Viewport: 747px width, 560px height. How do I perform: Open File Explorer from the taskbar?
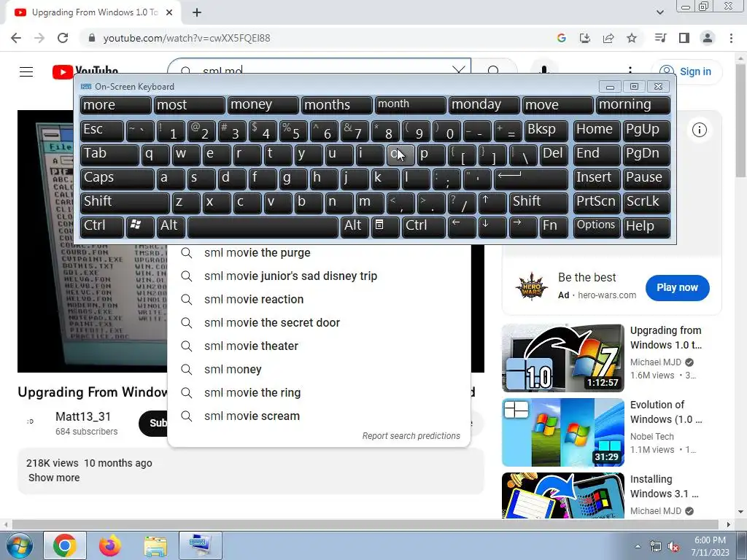coord(155,545)
